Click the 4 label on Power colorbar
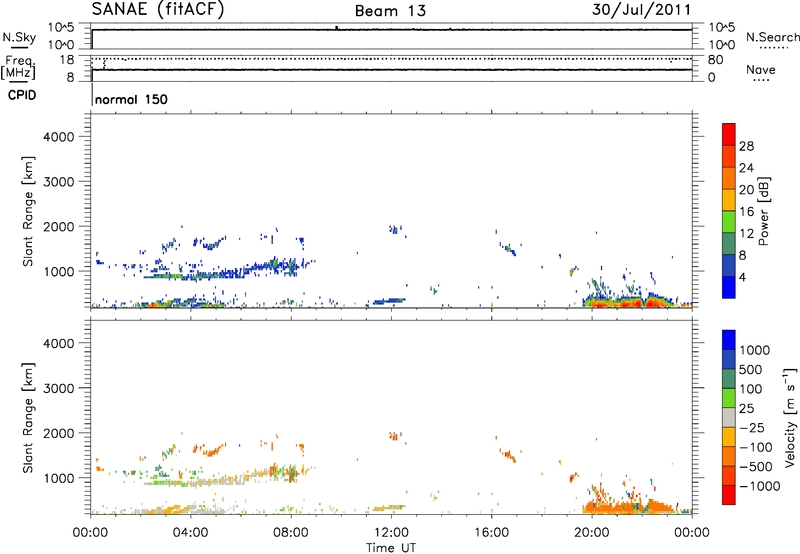 [742, 277]
